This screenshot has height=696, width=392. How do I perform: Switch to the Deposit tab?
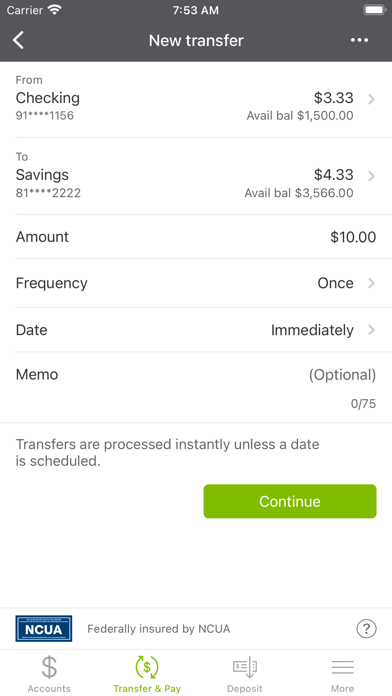(245, 673)
